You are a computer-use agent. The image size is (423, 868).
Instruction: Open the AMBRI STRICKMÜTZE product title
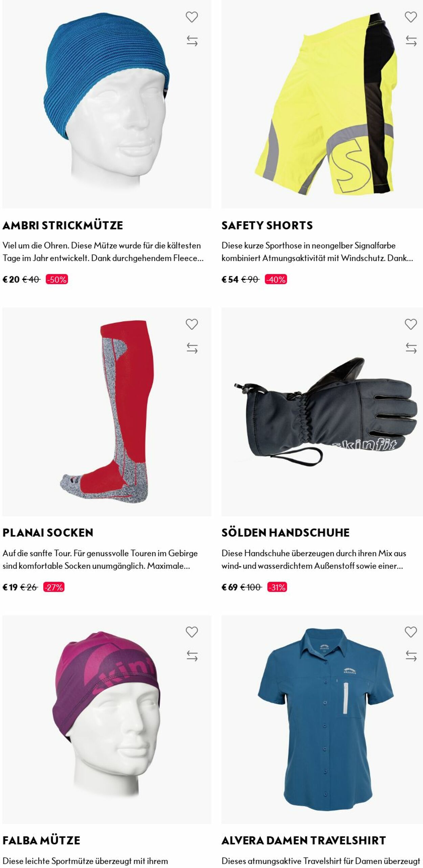(63, 225)
